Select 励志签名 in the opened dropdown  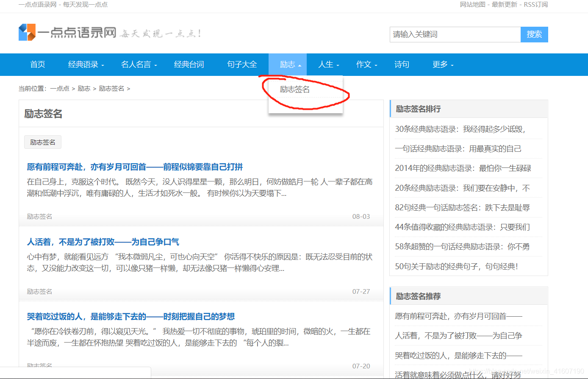point(294,89)
